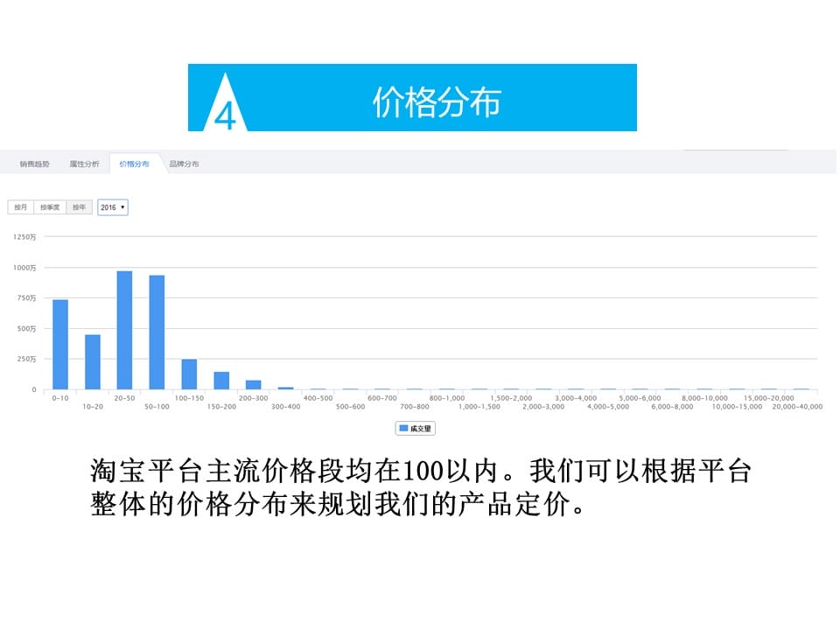Select the tallest bar for 20-50
Viewport: 840px width, 630px height.
tap(125, 330)
